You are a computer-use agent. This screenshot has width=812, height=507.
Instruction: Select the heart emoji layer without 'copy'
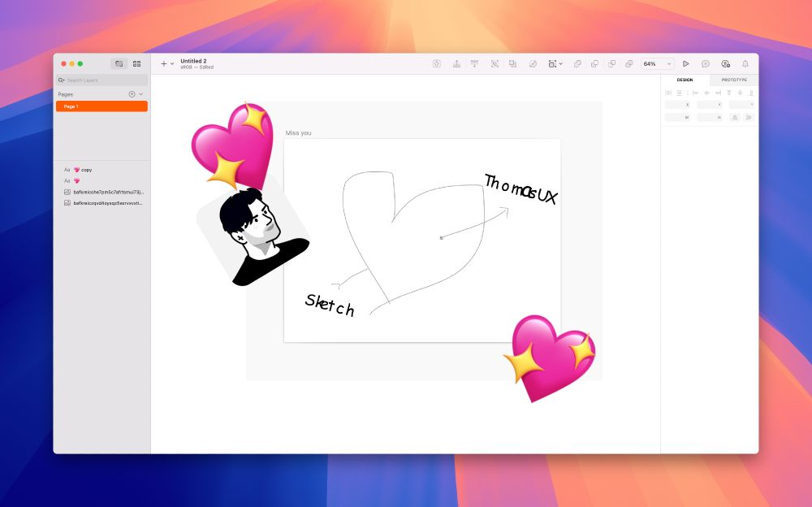point(102,181)
